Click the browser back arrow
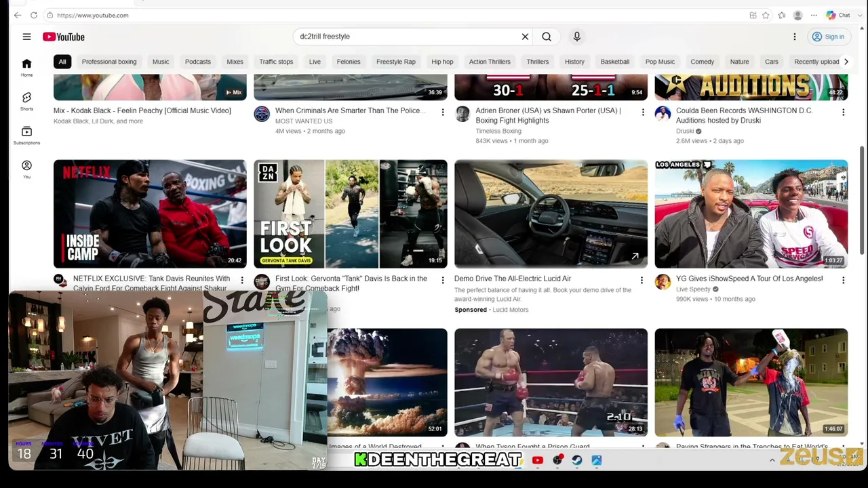868x488 pixels. pos(18,15)
